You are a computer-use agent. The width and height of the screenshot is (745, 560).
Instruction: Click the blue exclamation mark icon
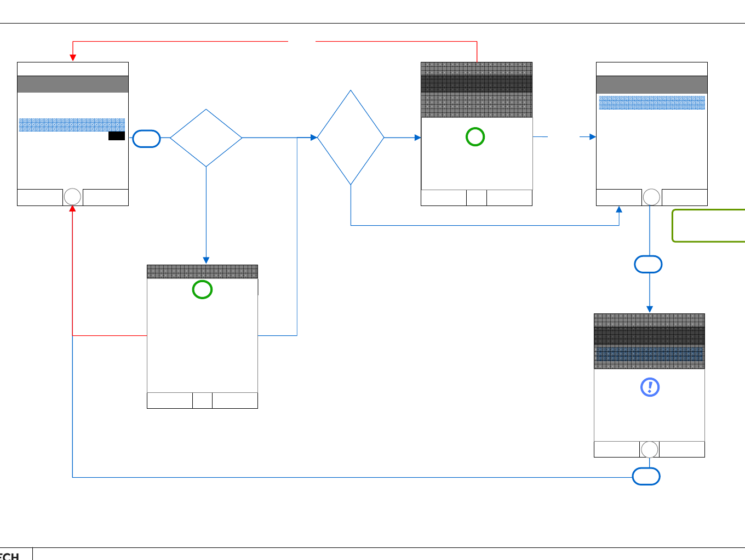coord(650,387)
